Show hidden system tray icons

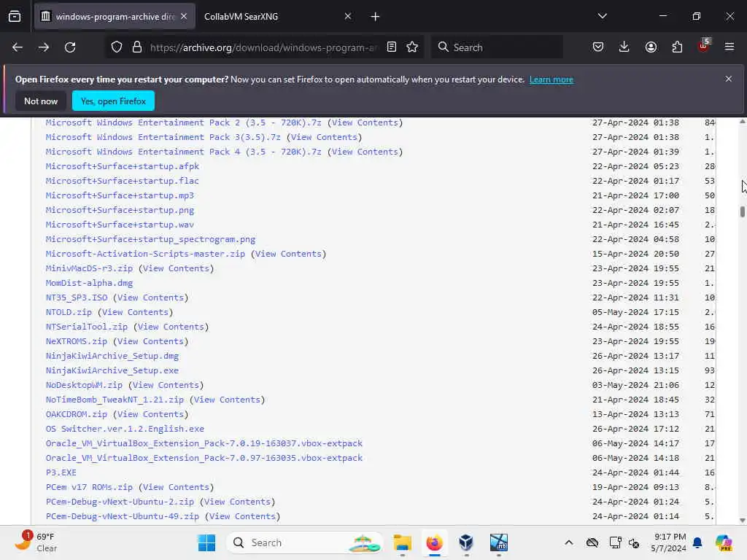coord(569,542)
